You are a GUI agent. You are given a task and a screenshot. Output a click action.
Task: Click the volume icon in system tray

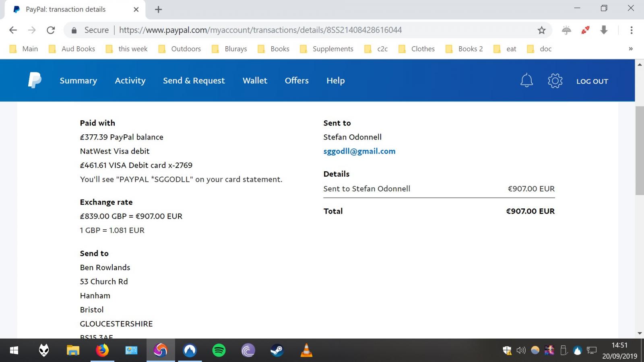pos(521,350)
